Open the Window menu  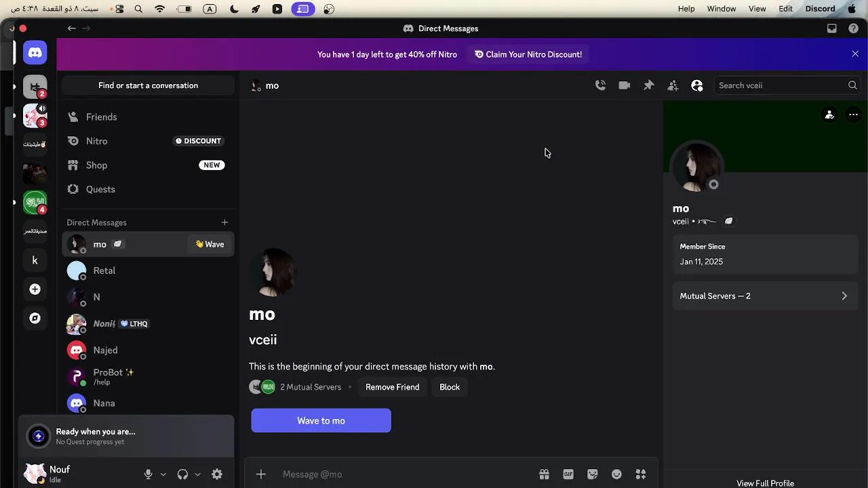point(722,9)
